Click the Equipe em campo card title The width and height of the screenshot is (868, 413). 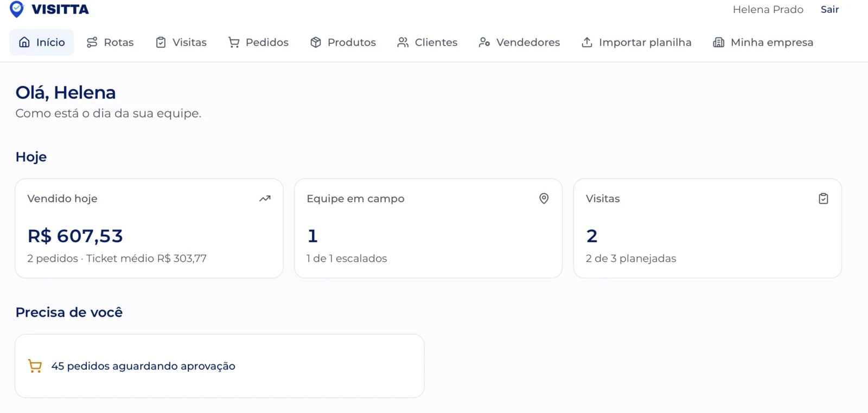(355, 199)
